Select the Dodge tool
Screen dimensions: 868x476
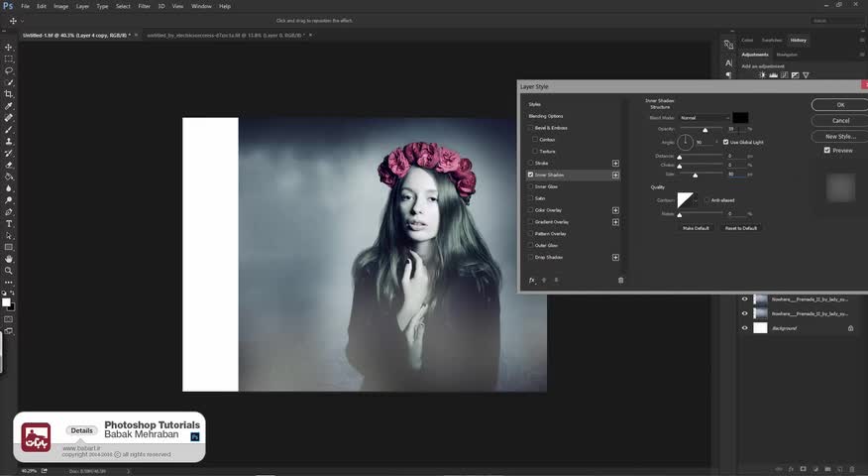[9, 200]
